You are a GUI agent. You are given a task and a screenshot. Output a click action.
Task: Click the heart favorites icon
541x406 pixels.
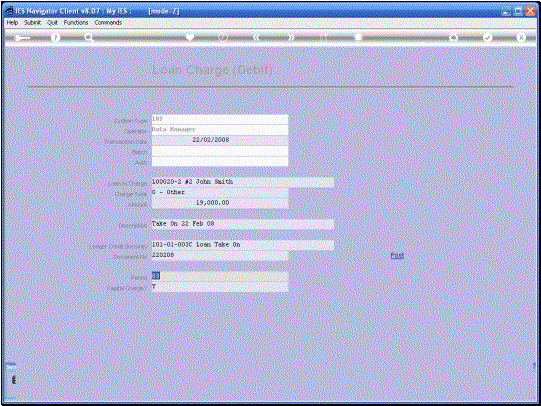point(190,37)
